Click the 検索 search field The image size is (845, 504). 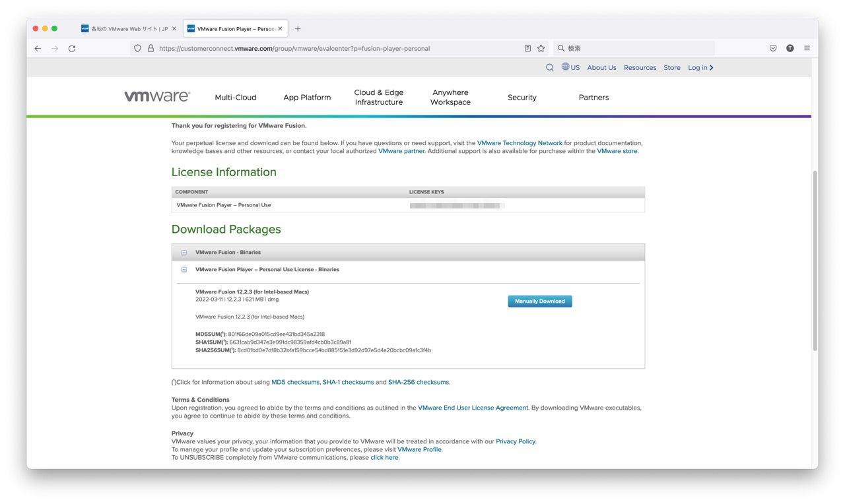tap(634, 48)
